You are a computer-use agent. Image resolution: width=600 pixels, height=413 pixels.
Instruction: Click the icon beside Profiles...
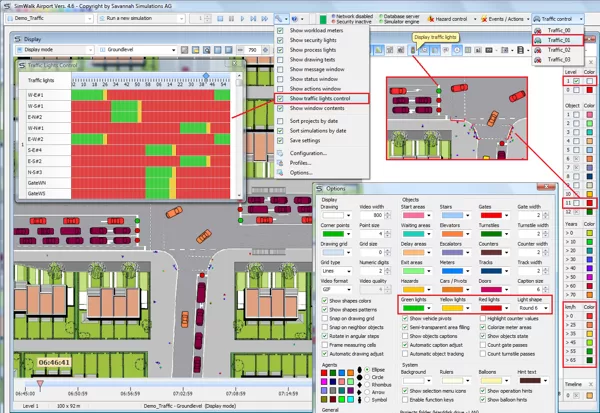click(280, 163)
